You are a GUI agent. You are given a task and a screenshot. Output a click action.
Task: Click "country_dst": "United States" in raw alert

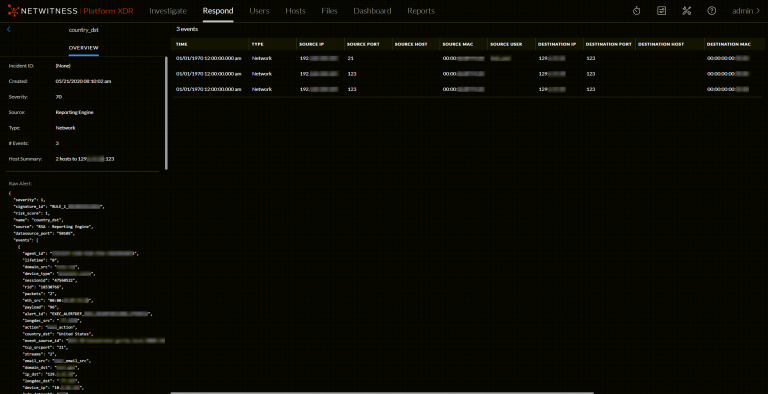(58, 334)
